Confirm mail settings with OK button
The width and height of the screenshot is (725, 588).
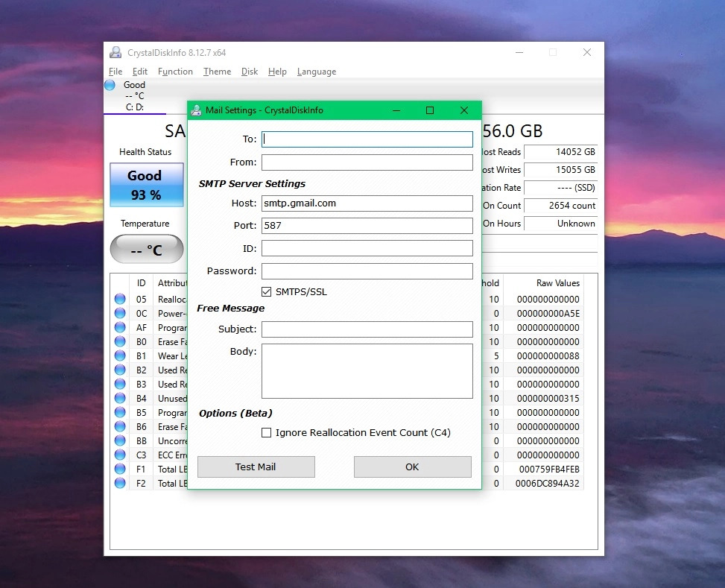tap(413, 467)
